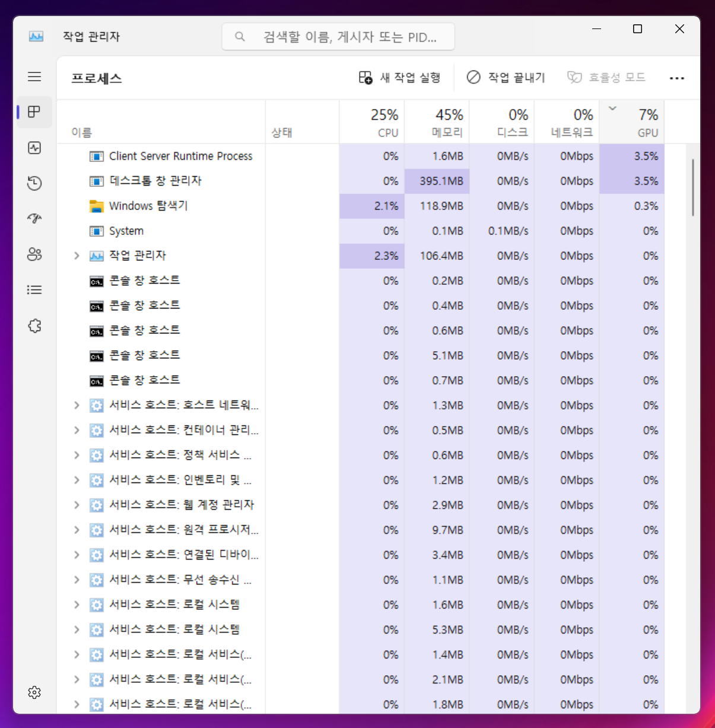Expand 서비스 호스트: 연결된 디바이스 group
Viewport: 715px width, 728px height.
[x=77, y=555]
